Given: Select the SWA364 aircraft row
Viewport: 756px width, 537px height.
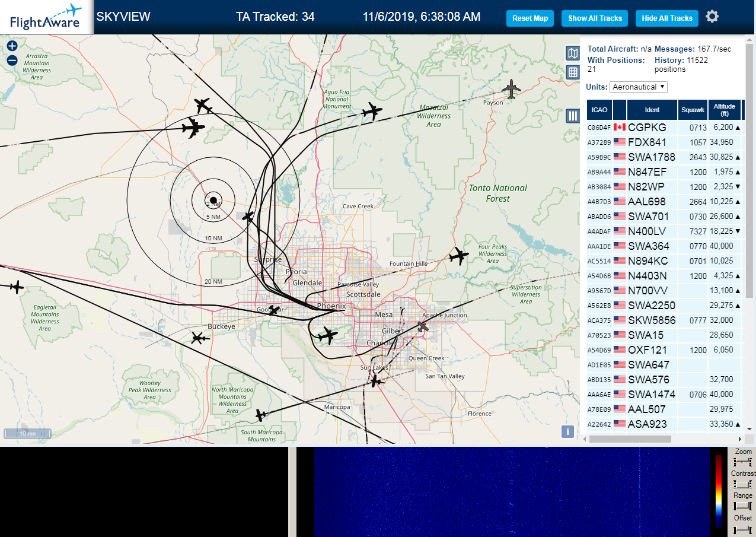Looking at the screenshot, I should 664,246.
